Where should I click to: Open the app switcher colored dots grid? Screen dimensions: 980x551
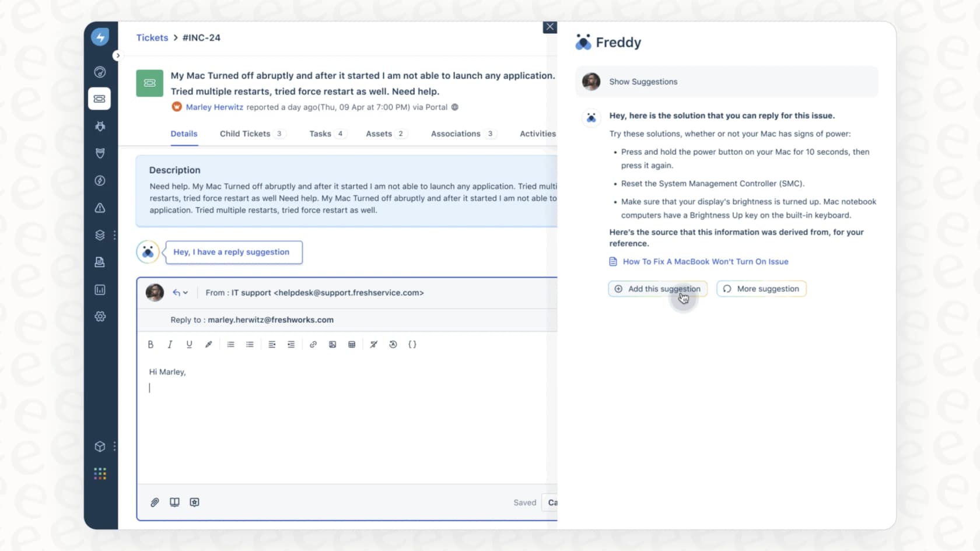pyautogui.click(x=100, y=473)
